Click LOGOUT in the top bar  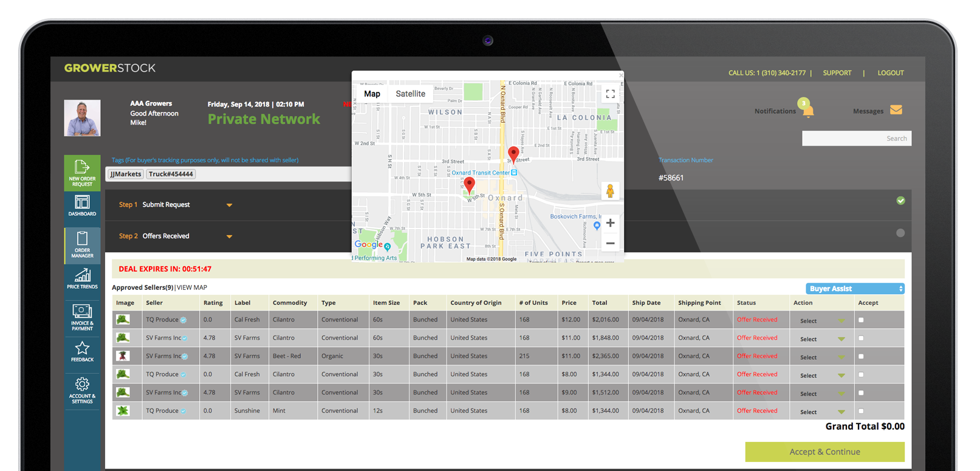[x=891, y=73]
